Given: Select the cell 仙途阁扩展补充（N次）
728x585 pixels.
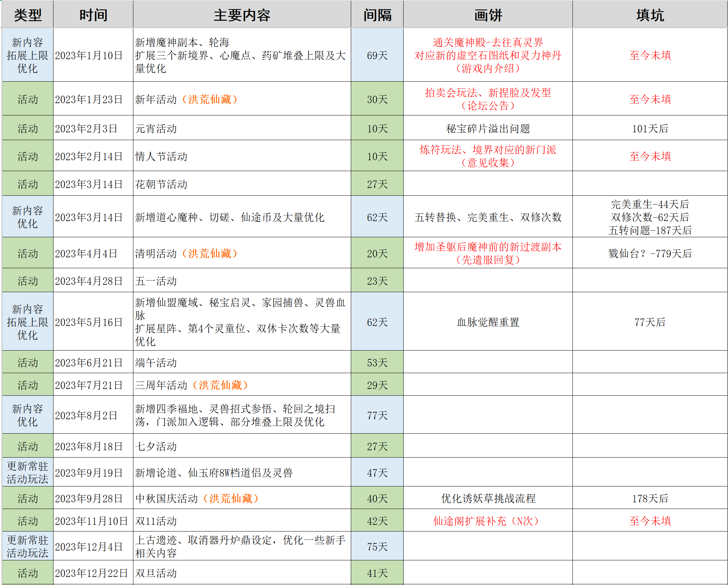Looking at the screenshot, I should pyautogui.click(x=488, y=521).
